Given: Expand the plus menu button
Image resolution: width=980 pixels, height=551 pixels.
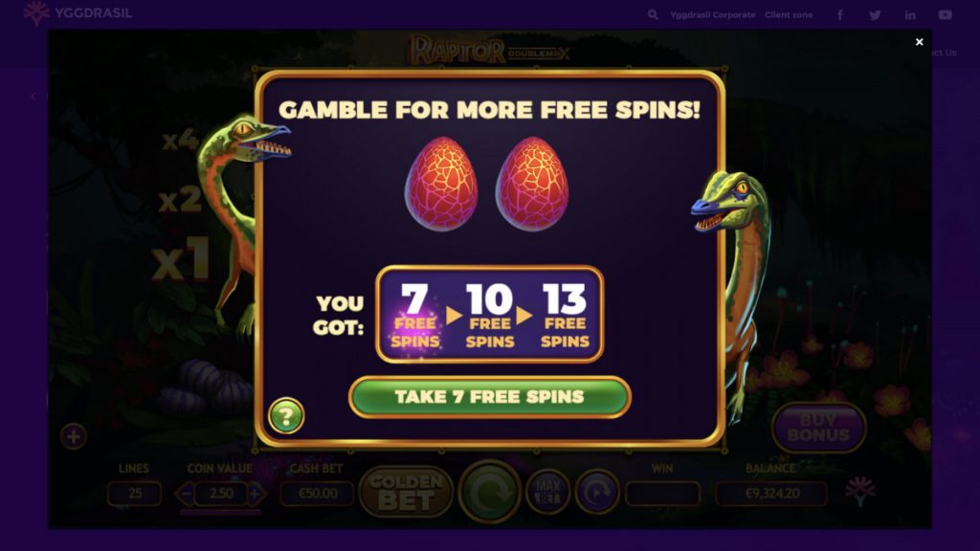Looking at the screenshot, I should point(74,436).
